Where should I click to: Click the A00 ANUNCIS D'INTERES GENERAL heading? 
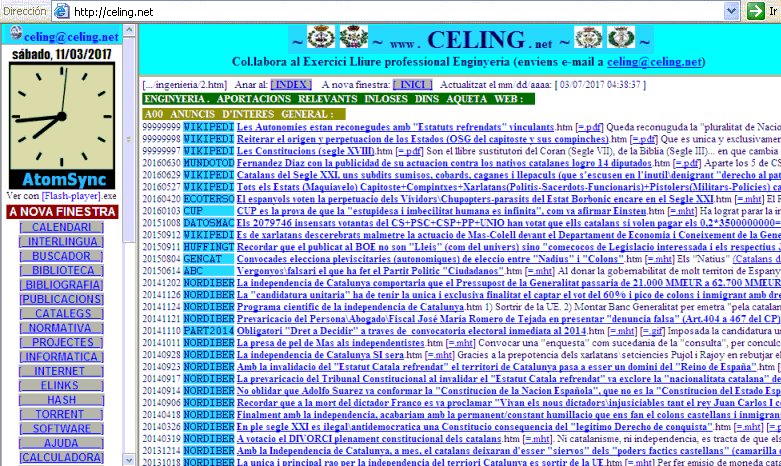[x=244, y=114]
